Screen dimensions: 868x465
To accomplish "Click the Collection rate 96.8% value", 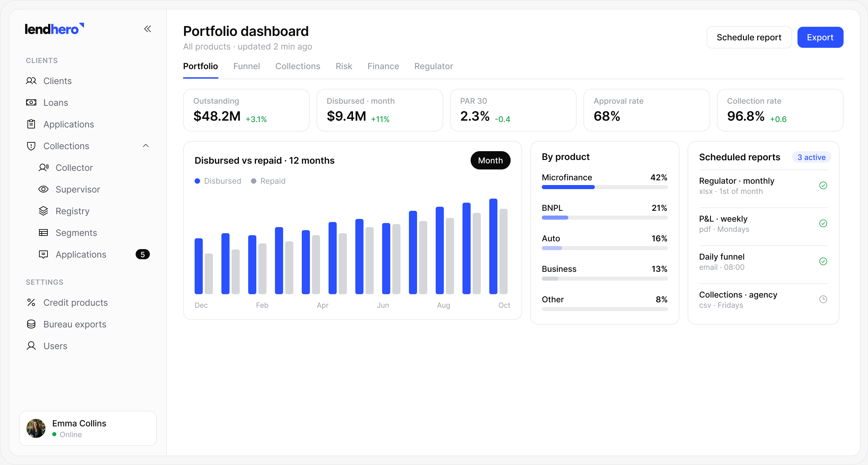I will point(746,116).
